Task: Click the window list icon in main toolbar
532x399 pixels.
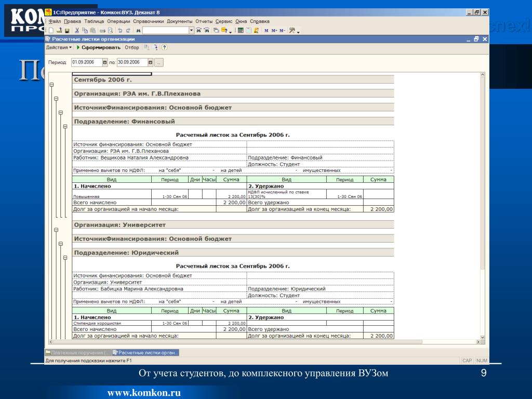Action: point(216,31)
